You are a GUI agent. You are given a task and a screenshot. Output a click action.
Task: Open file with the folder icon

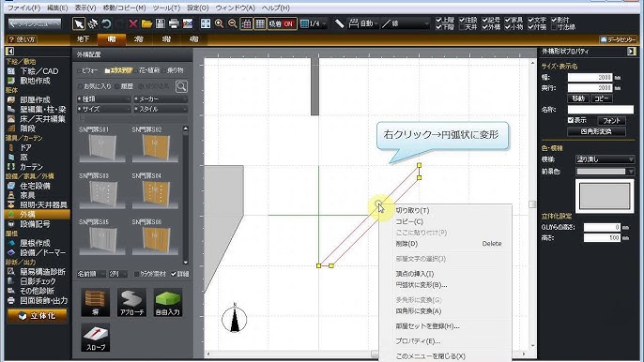click(x=146, y=23)
